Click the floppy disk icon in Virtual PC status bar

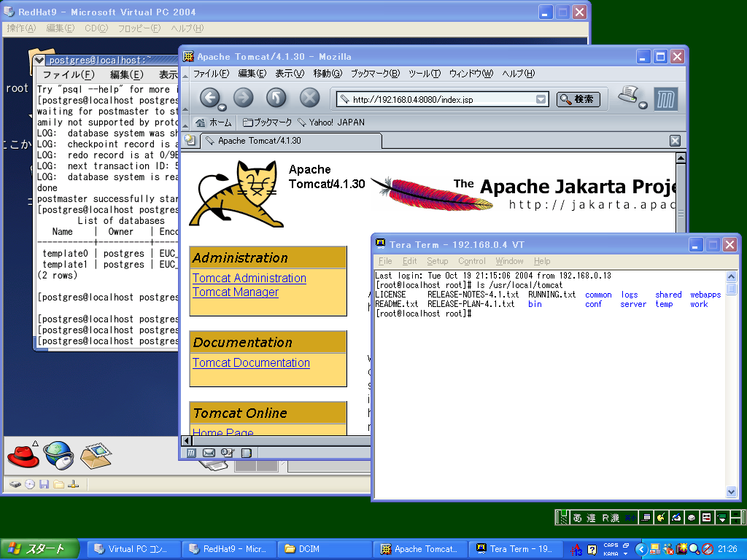[x=44, y=484]
